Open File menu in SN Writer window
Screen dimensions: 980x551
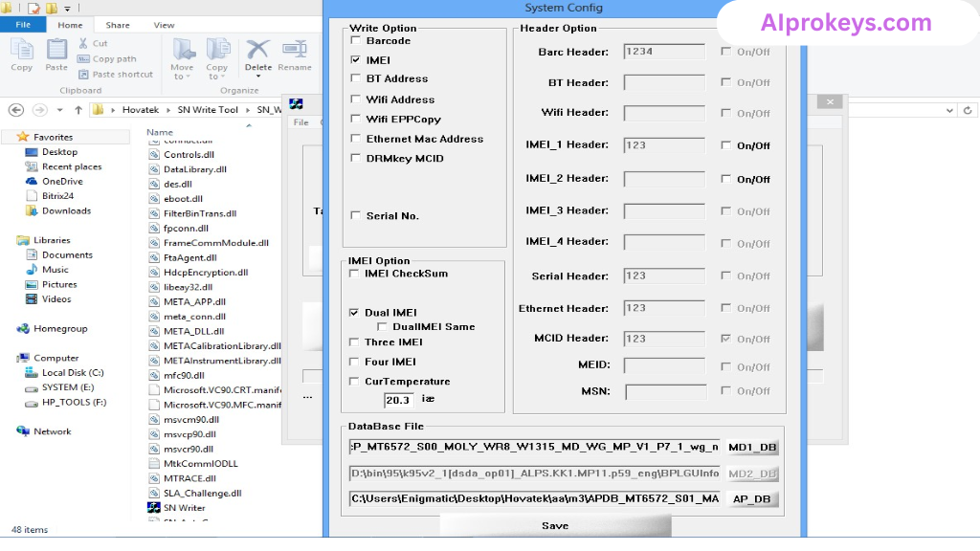click(301, 122)
